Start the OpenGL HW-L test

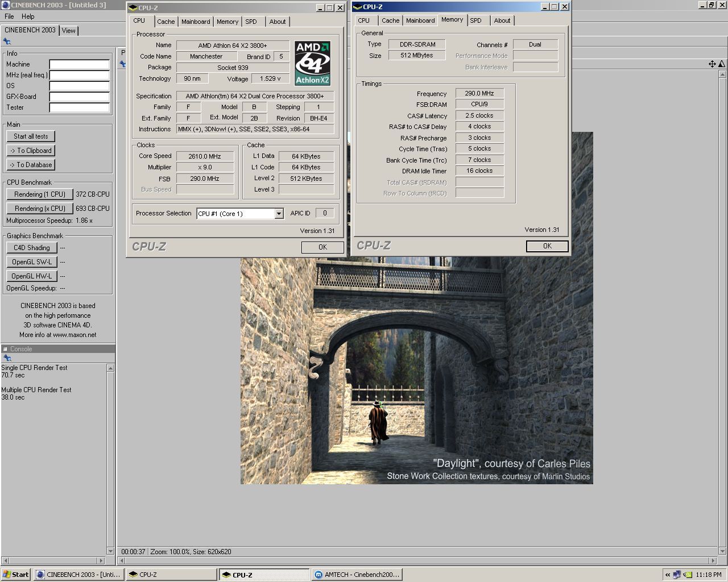pos(32,276)
